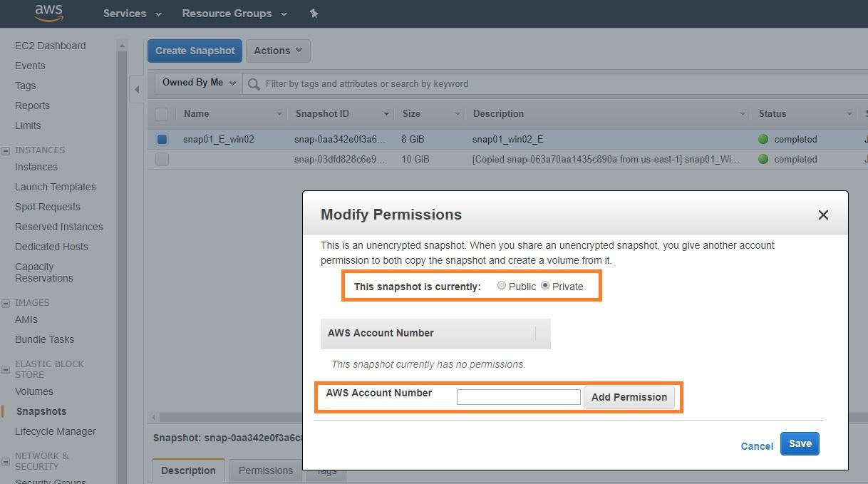Screen dimensions: 868x484
Task: Collapse the IMAGES section in sidebar
Action: [x=6, y=303]
